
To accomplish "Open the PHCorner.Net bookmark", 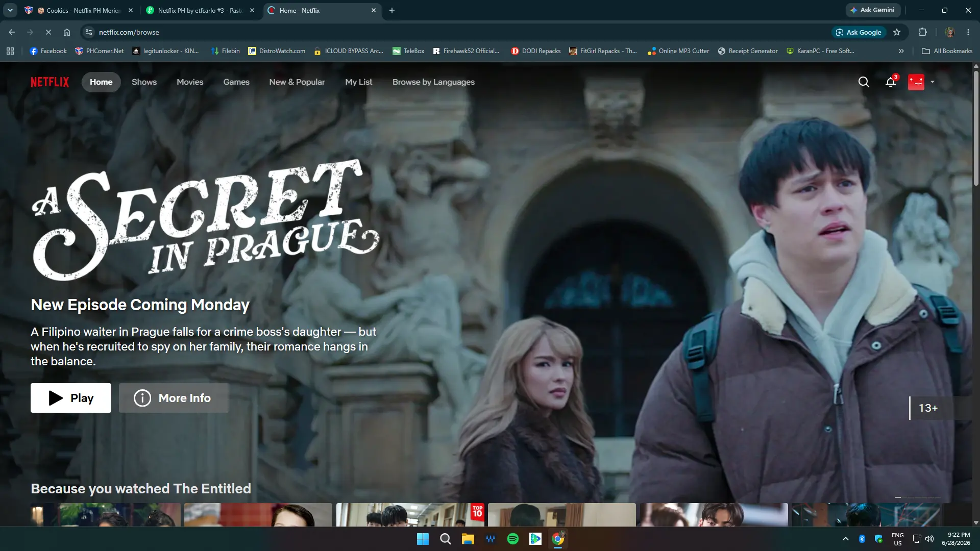I will coord(100,51).
